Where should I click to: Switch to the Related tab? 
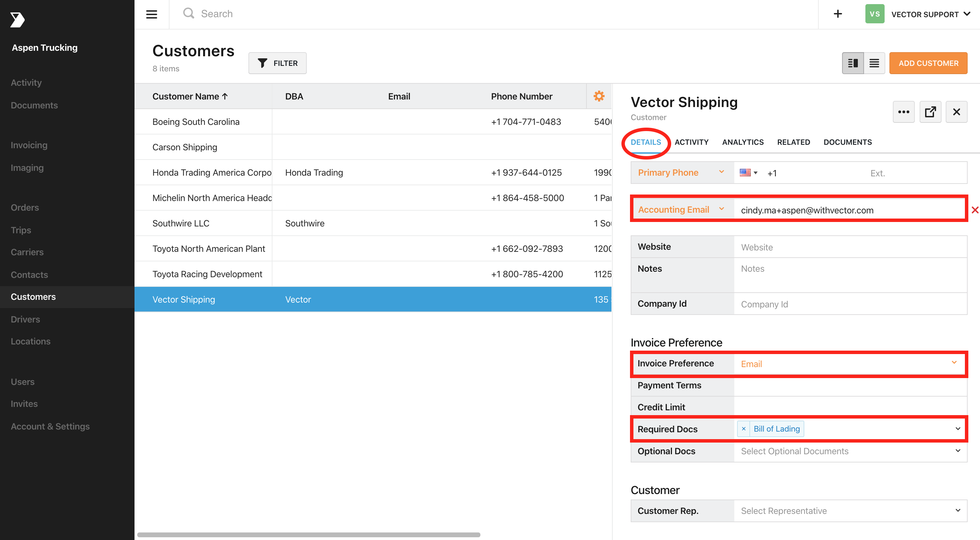pos(793,142)
